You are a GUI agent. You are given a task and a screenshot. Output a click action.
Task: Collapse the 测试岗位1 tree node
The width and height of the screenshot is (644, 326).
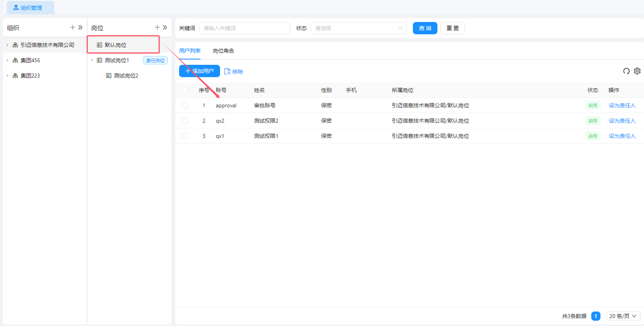(92, 61)
